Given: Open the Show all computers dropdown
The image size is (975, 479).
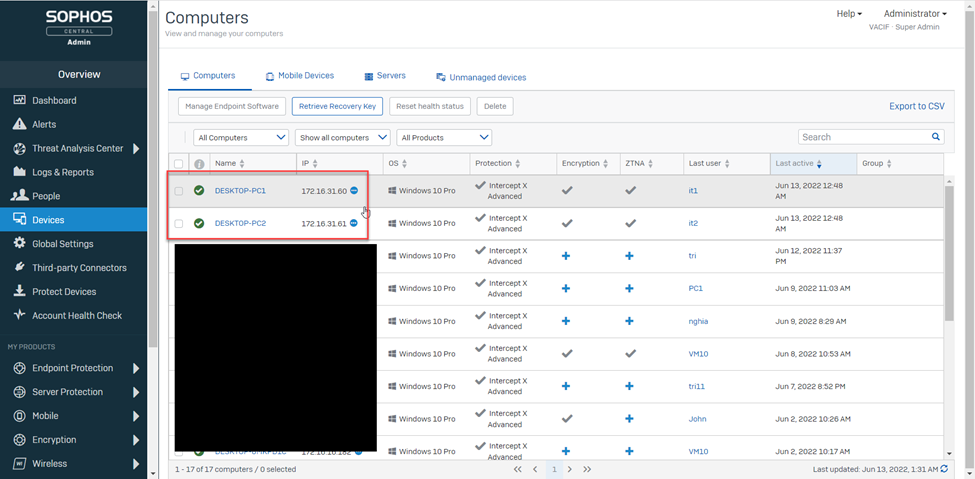Looking at the screenshot, I should [x=343, y=137].
